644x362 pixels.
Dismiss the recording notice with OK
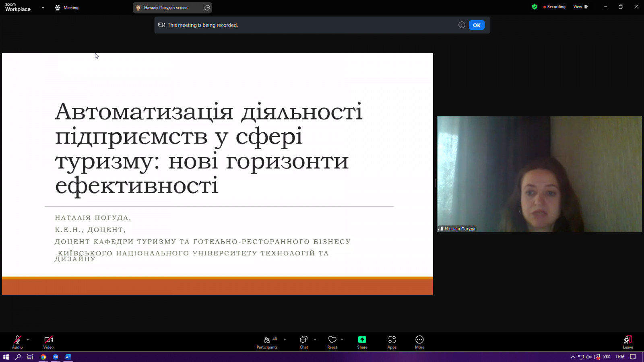[x=477, y=25]
